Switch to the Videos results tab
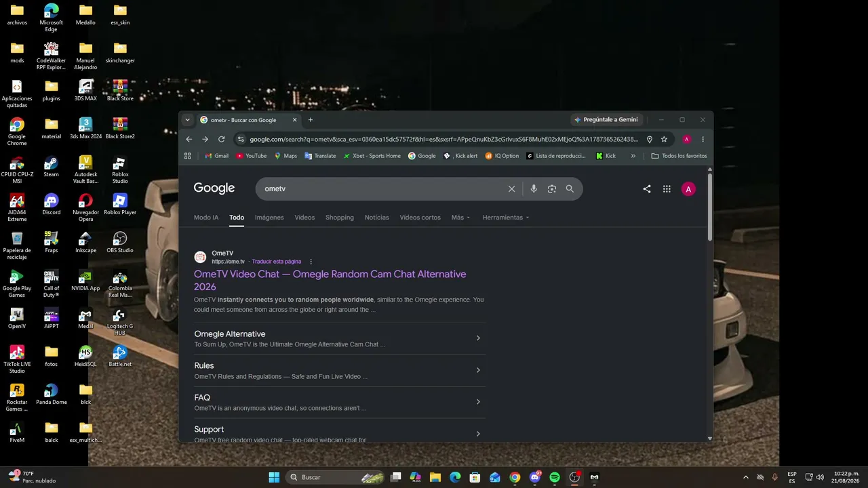The height and width of the screenshot is (488, 868). pos(304,218)
